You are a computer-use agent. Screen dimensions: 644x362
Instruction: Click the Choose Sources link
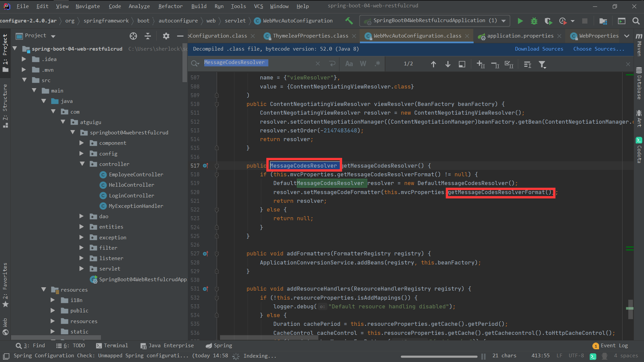598,49
